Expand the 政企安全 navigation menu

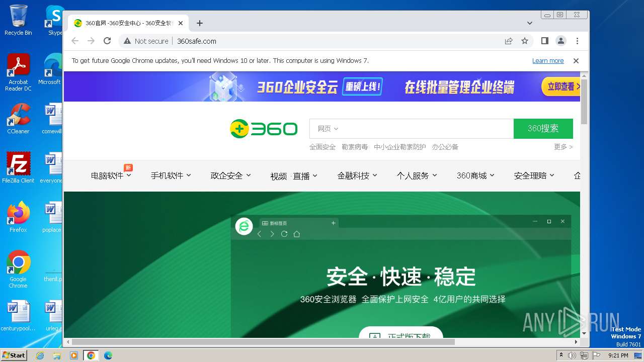pyautogui.click(x=231, y=175)
